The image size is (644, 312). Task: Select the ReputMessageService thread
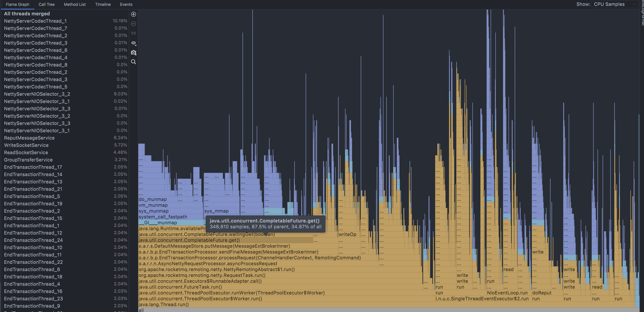point(29,138)
